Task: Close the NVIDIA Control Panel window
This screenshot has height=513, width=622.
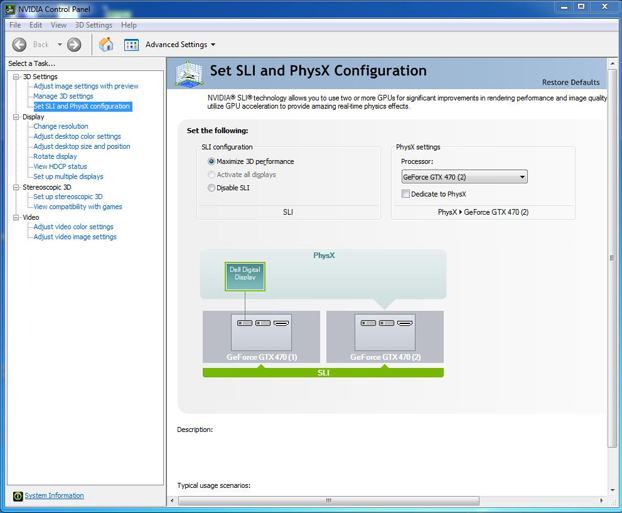Action: tap(604, 7)
